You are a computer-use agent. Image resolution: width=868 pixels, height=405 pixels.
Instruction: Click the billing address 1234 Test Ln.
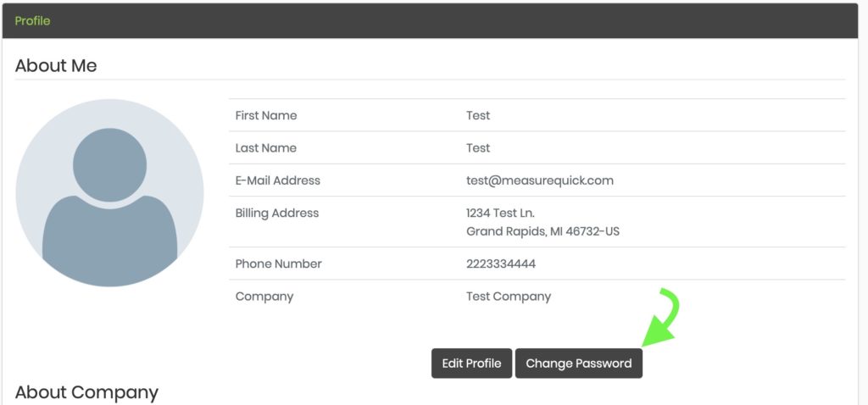point(500,213)
